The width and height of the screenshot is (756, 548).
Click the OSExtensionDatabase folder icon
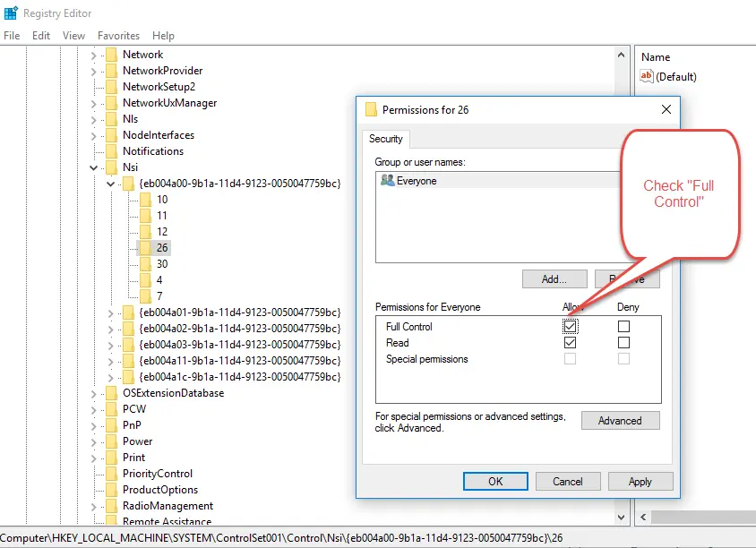pyautogui.click(x=111, y=393)
